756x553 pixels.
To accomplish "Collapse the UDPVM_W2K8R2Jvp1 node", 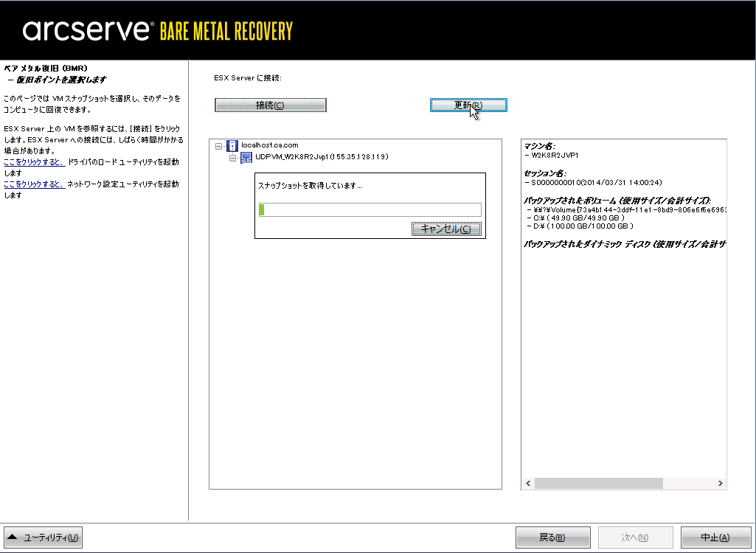I will click(x=233, y=158).
